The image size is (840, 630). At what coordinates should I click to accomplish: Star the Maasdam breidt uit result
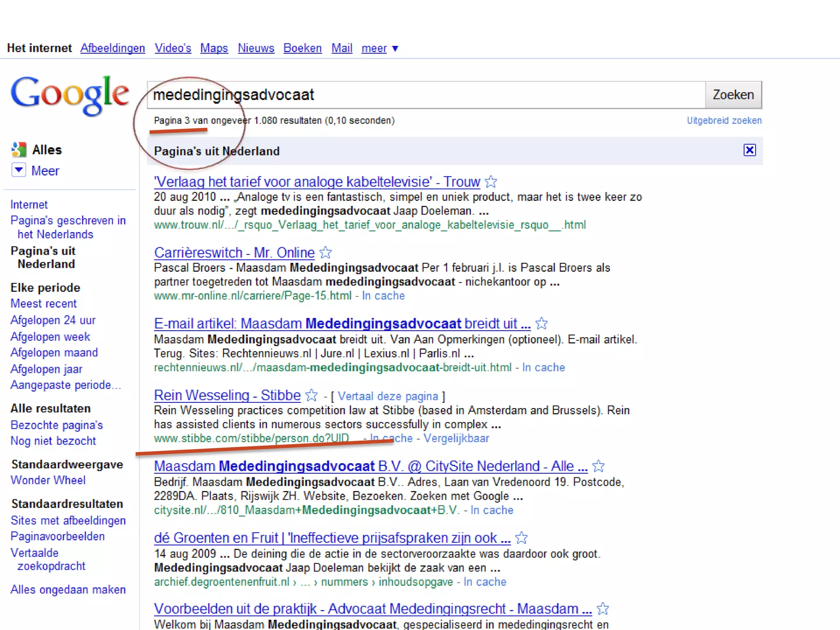click(541, 324)
